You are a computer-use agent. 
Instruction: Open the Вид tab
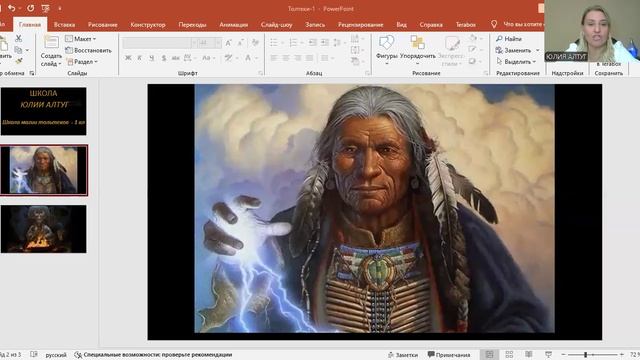tap(402, 25)
